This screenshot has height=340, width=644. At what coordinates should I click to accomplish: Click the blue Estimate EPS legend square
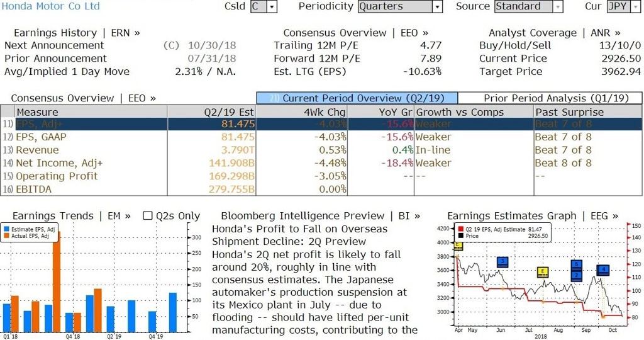pyautogui.click(x=6, y=229)
